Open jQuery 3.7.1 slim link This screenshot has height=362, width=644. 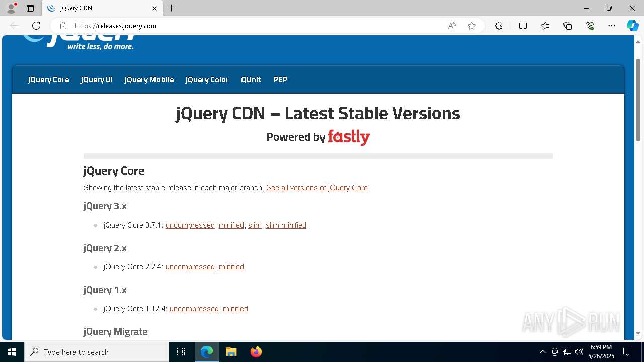(x=255, y=225)
